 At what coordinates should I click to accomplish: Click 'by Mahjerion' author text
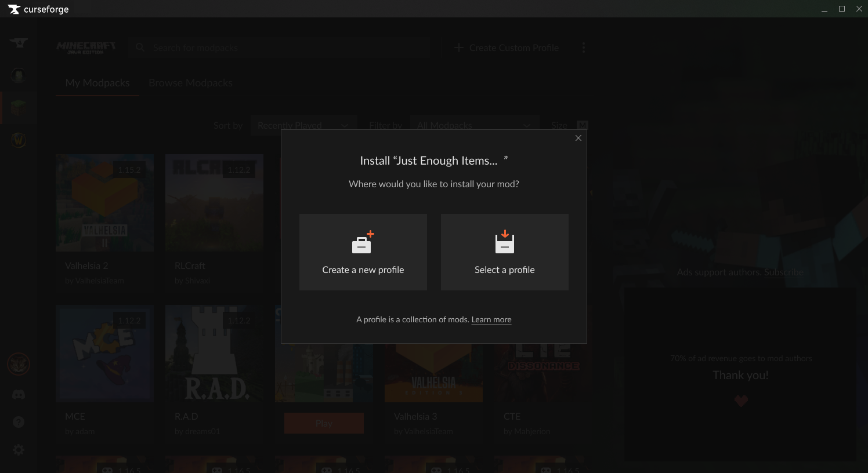(527, 431)
